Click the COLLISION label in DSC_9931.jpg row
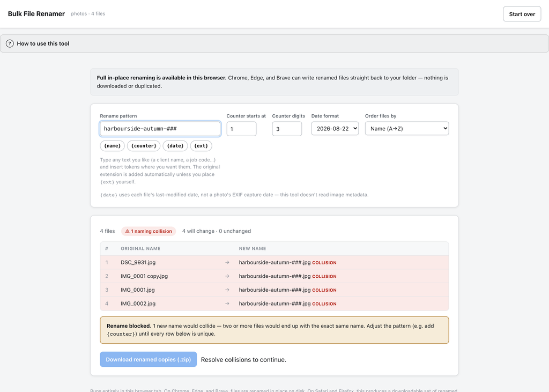The image size is (549, 392). coord(324,263)
